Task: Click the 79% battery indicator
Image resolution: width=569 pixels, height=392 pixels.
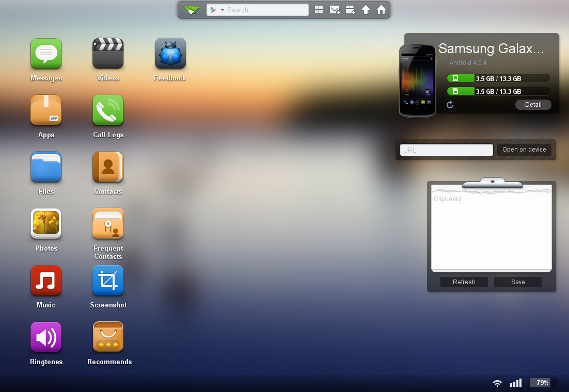Action: tap(543, 383)
